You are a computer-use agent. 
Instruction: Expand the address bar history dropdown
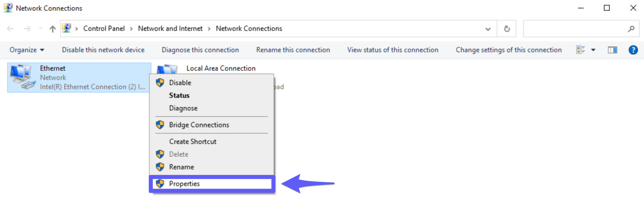(x=488, y=29)
